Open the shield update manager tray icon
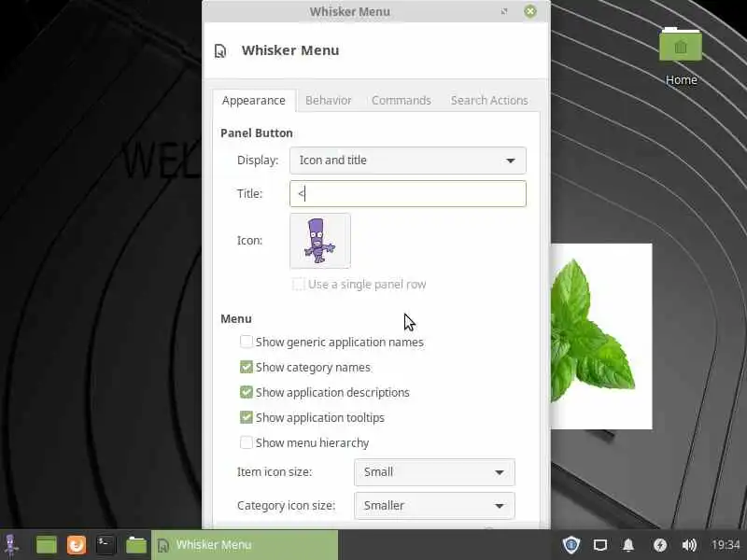747x560 pixels. (x=571, y=545)
